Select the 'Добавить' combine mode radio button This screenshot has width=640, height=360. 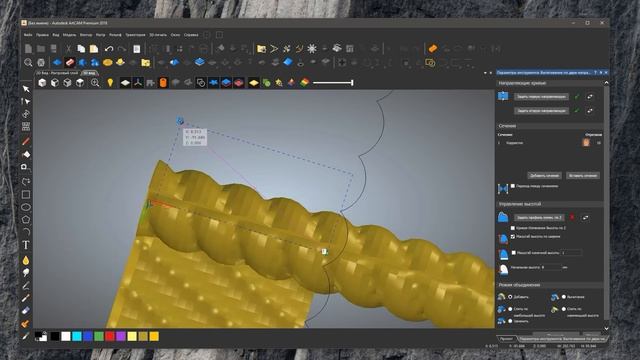pos(510,297)
